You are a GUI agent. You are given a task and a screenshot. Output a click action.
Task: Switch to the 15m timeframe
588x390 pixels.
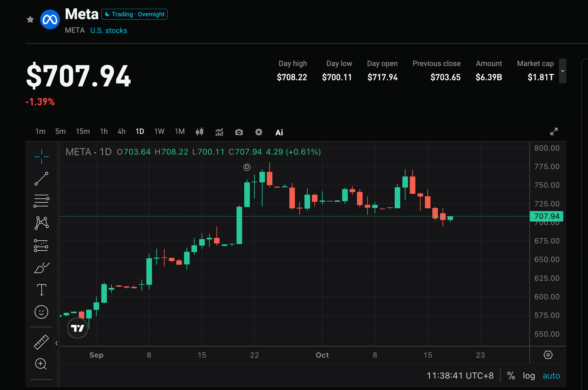click(x=83, y=131)
